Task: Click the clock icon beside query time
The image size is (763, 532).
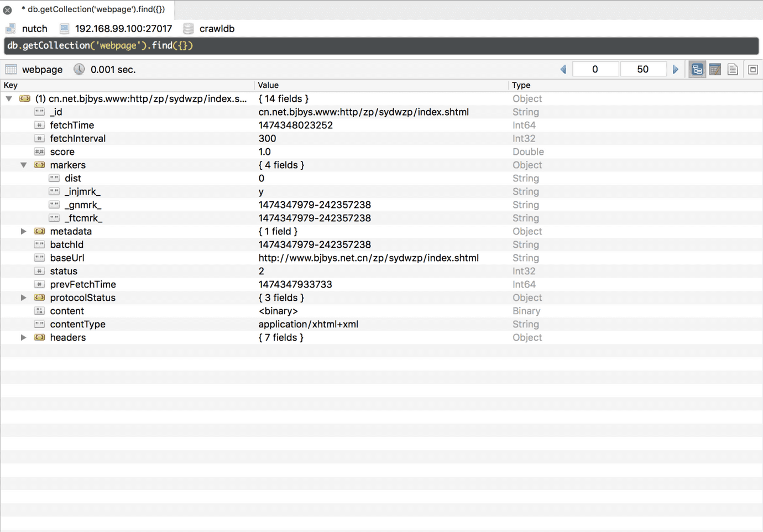Action: pyautogui.click(x=79, y=70)
